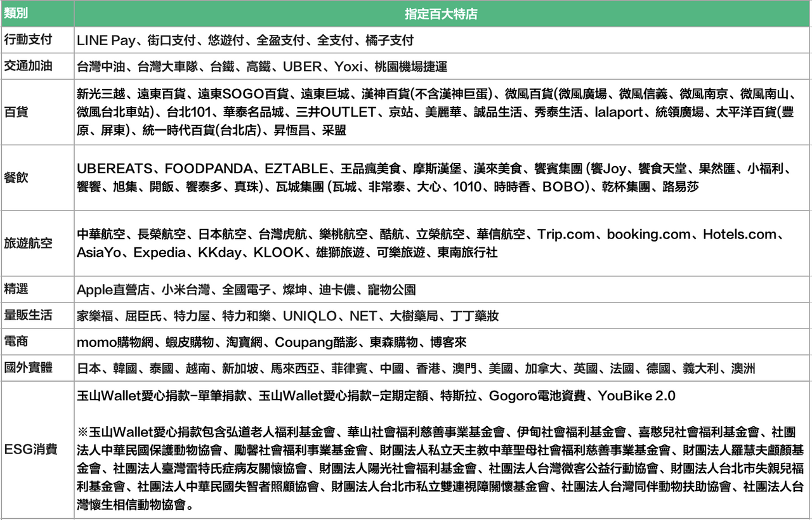Click the UBEREATS text
This screenshot has width=812, height=520.
(x=115, y=169)
